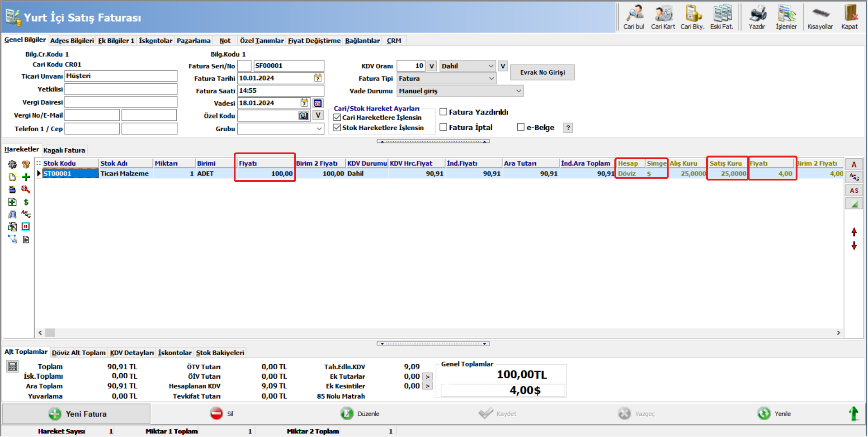This screenshot has width=868, height=437.
Task: Click the Düzenle edit button
Action: pyautogui.click(x=360, y=414)
